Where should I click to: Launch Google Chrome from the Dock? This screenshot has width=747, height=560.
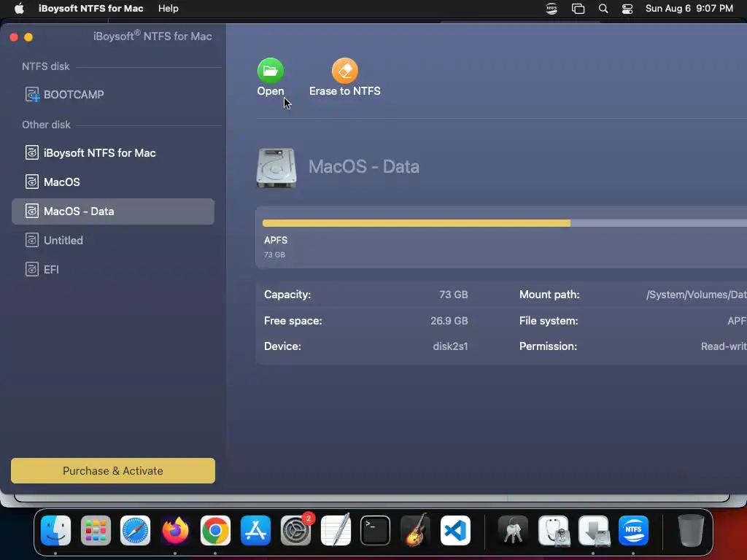(215, 531)
